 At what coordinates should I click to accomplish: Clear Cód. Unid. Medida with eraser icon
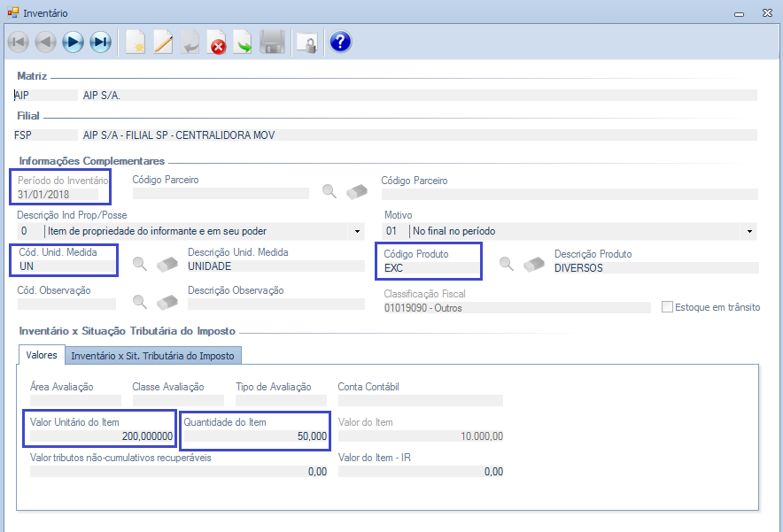pyautogui.click(x=167, y=264)
